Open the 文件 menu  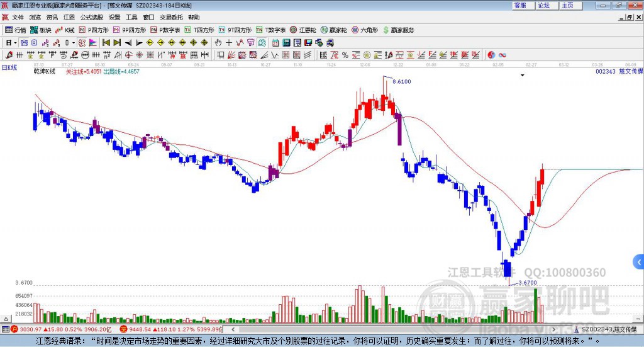18,17
